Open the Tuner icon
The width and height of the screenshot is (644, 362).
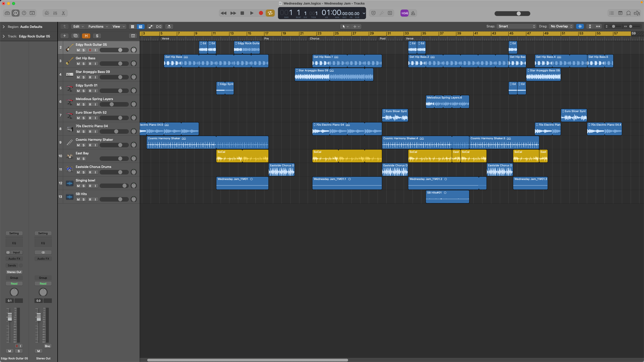coord(382,13)
